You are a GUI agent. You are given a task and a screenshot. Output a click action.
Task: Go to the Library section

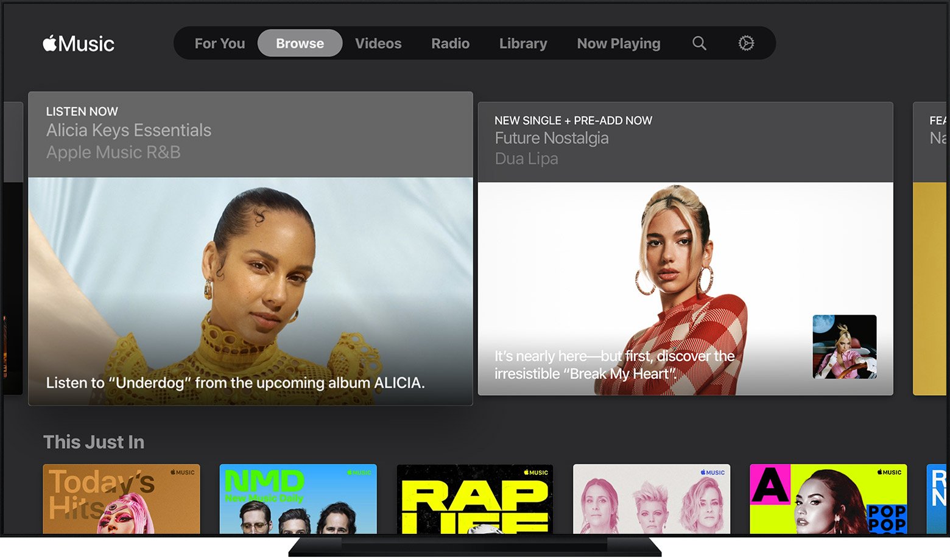tap(522, 43)
